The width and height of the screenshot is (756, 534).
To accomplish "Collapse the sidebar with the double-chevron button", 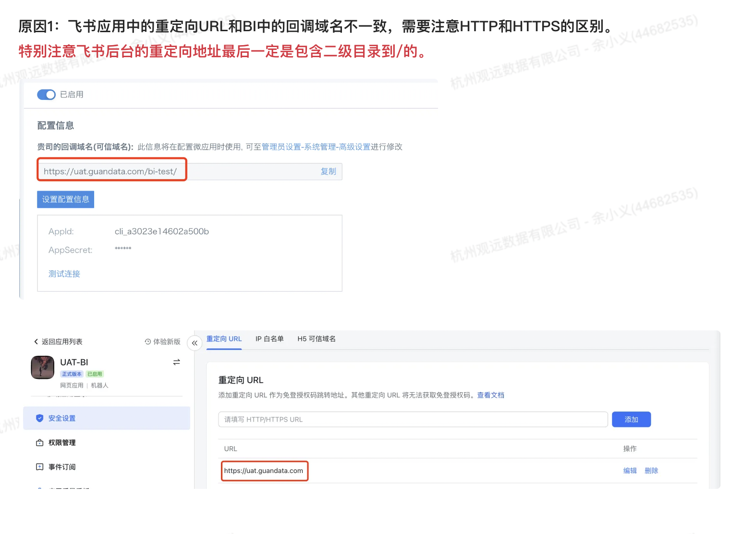I will pos(195,343).
